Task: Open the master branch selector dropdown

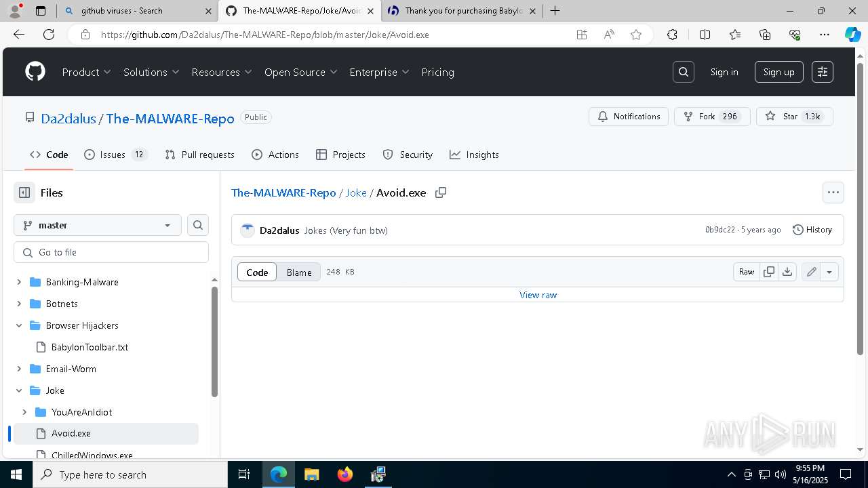Action: 98,225
